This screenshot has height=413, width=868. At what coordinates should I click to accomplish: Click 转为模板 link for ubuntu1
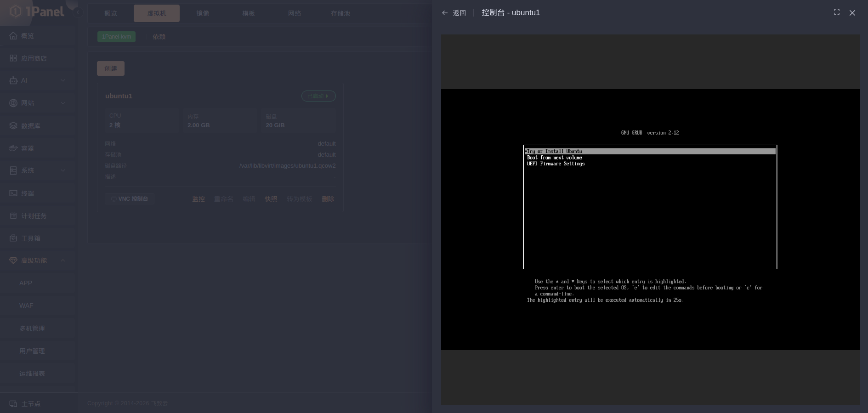[300, 199]
